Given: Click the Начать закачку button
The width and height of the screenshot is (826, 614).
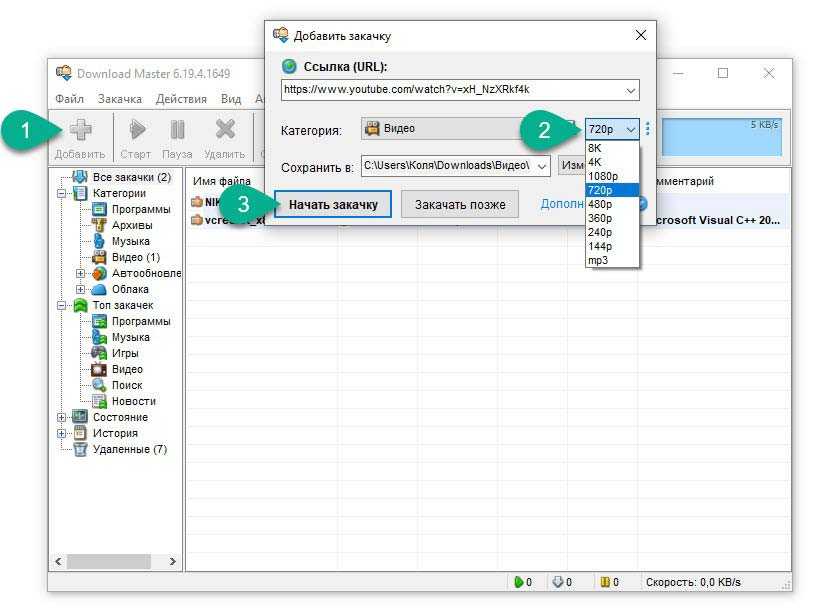Looking at the screenshot, I should point(333,204).
